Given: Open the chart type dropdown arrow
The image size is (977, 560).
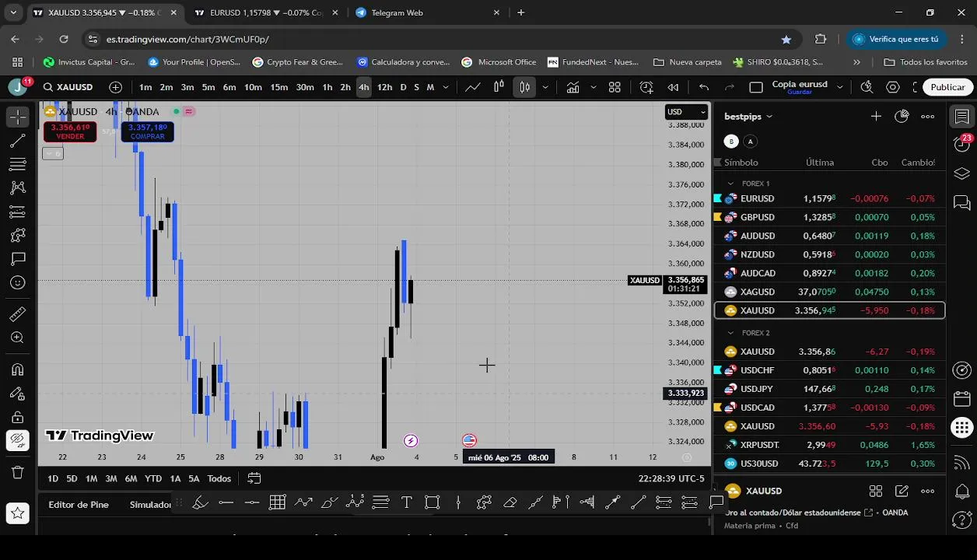Looking at the screenshot, I should (x=546, y=87).
